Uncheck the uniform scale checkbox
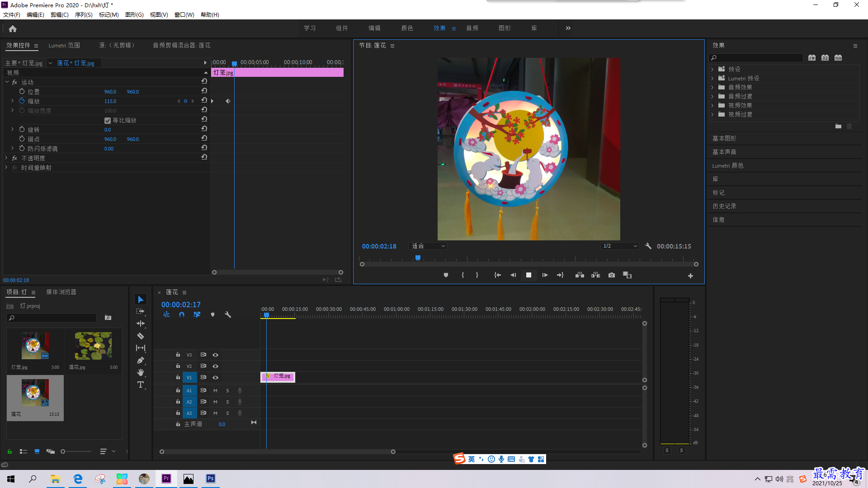The image size is (868, 488). (108, 120)
